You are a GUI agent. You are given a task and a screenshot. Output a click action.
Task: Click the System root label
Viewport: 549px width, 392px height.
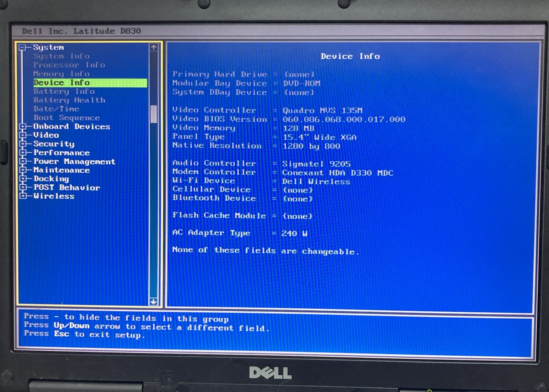(48, 47)
